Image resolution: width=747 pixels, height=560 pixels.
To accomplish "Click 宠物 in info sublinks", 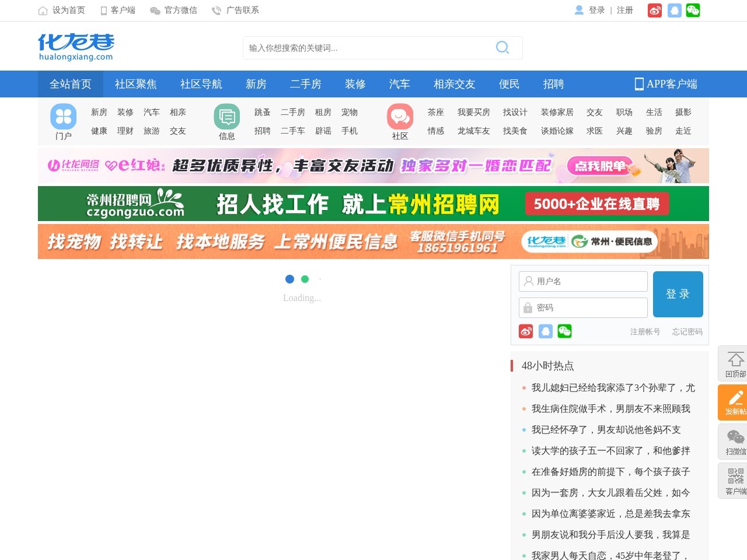I will [350, 113].
